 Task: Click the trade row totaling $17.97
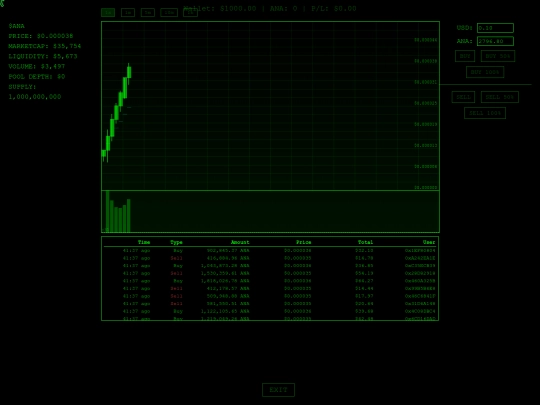pyautogui.click(x=270, y=296)
